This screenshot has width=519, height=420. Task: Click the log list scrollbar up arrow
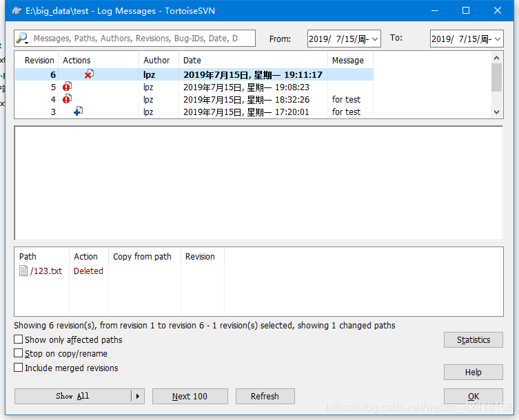pyautogui.click(x=496, y=59)
